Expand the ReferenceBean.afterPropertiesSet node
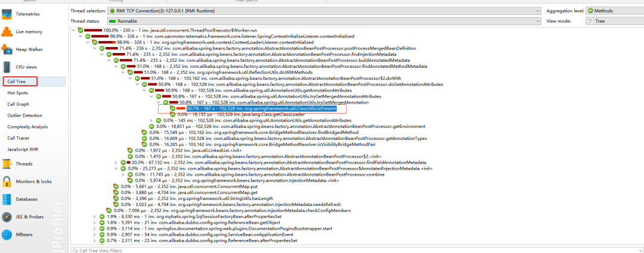The height and width of the screenshot is (253, 644). 94,240
